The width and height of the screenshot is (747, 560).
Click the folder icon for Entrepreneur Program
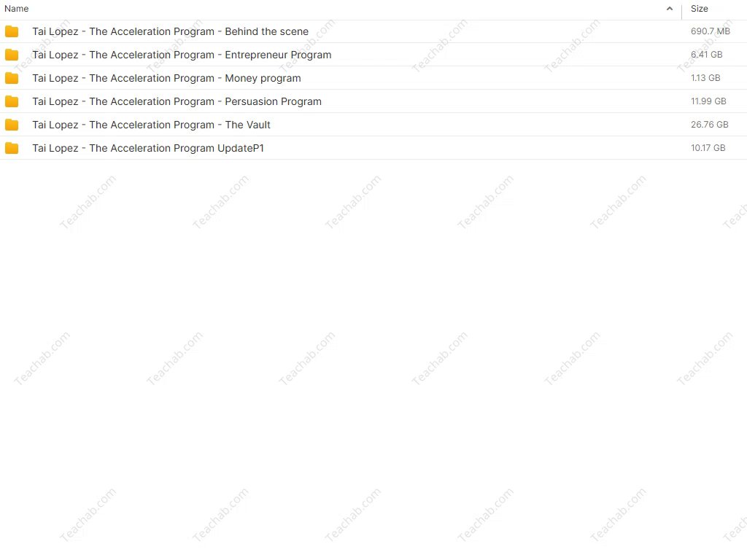tap(12, 55)
